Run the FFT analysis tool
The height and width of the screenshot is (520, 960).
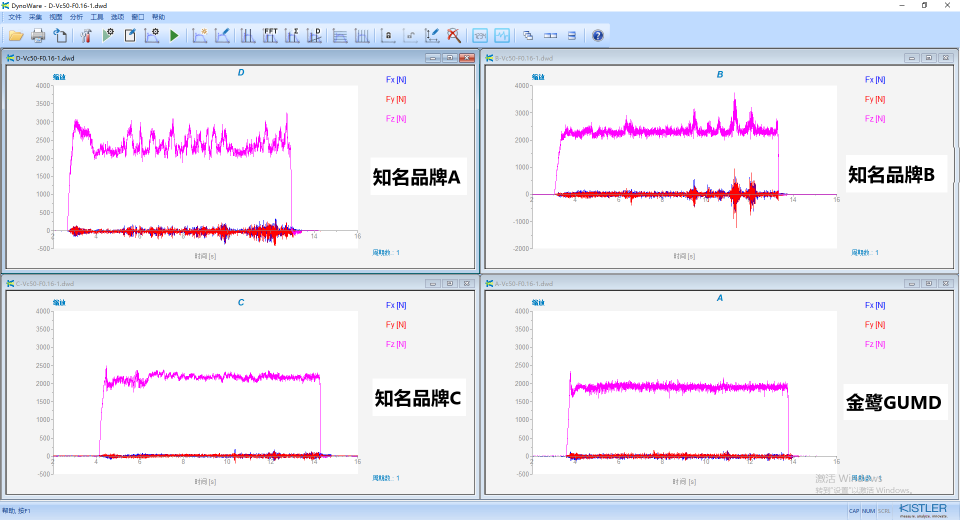pyautogui.click(x=270, y=36)
